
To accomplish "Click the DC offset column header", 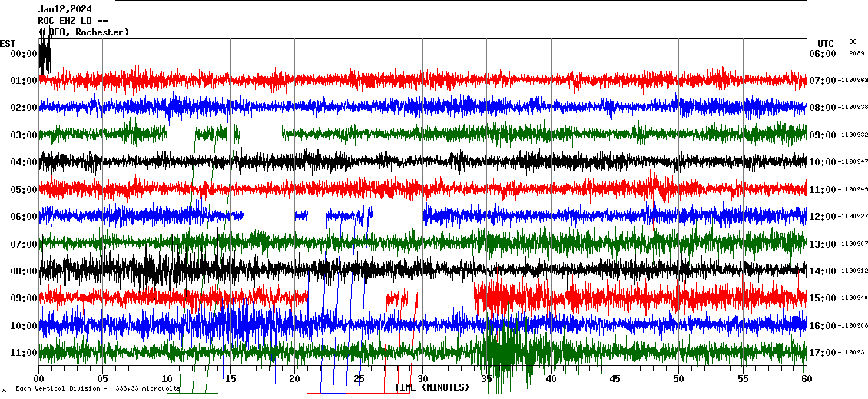I will (x=853, y=42).
